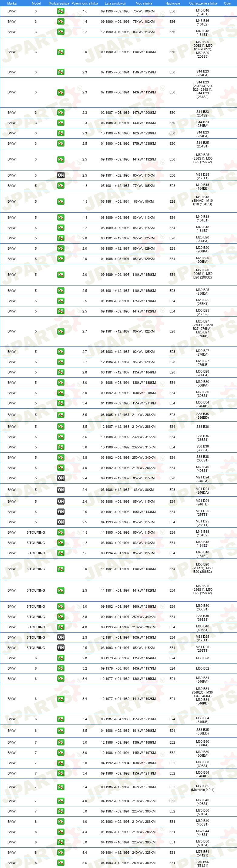Click the engine code M43 B16 (164E2)

[x=202, y=22]
